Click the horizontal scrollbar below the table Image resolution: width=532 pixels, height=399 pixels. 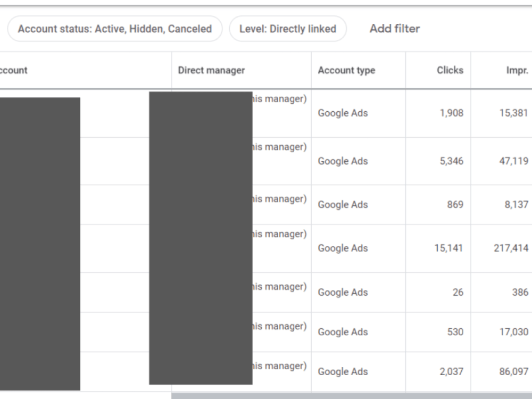352,396
